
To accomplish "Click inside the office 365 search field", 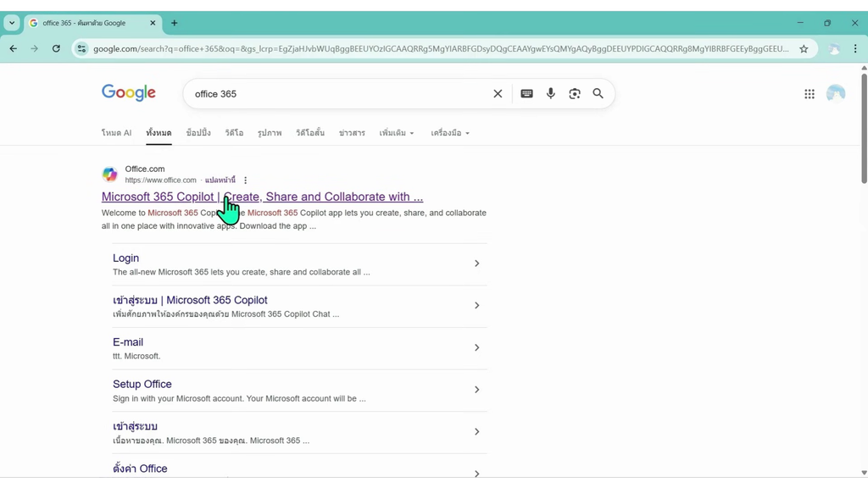I will pos(337,94).
